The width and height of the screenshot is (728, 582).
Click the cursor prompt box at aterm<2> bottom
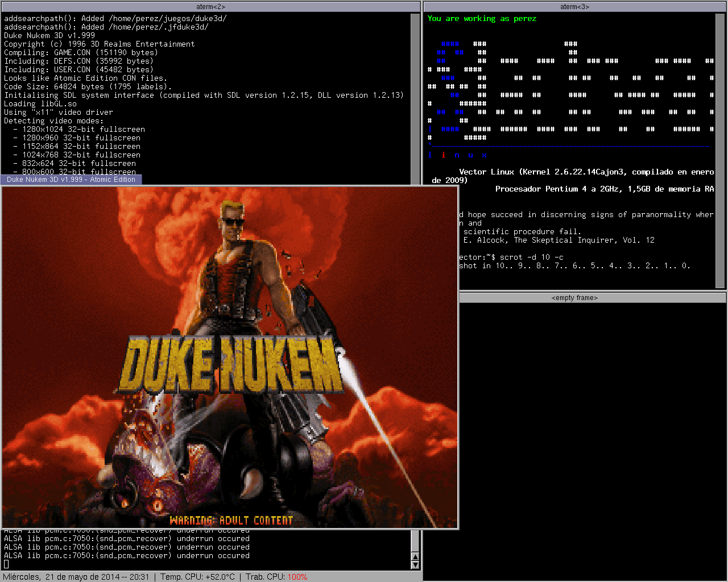coord(6,564)
